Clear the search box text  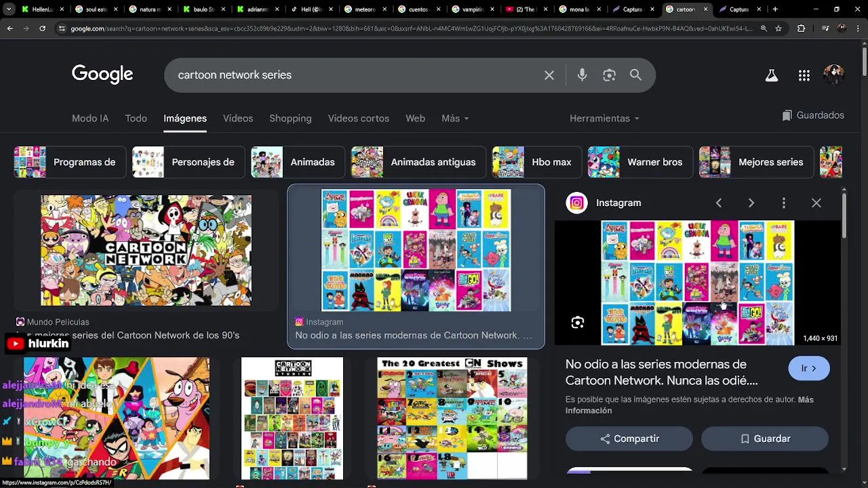pos(549,75)
